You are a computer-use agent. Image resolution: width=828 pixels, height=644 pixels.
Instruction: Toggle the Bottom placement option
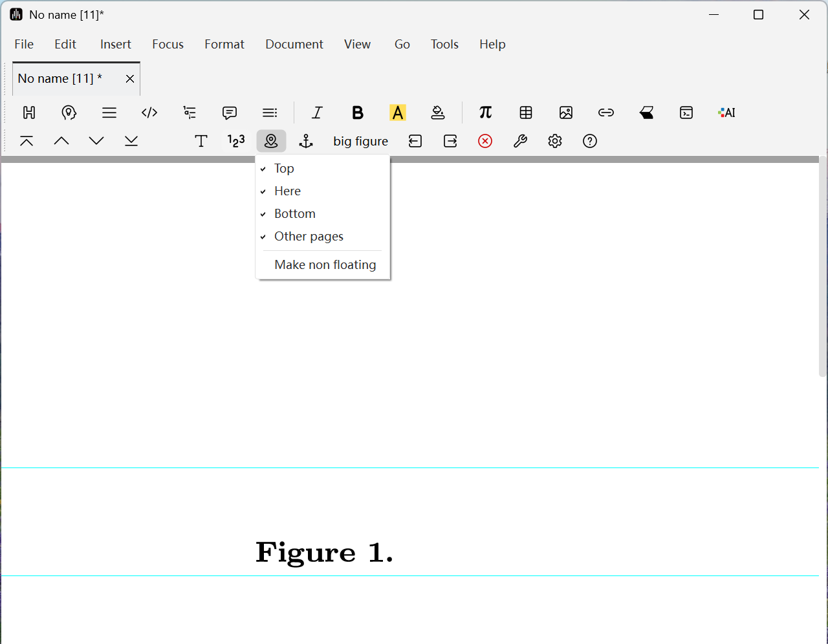pyautogui.click(x=294, y=213)
